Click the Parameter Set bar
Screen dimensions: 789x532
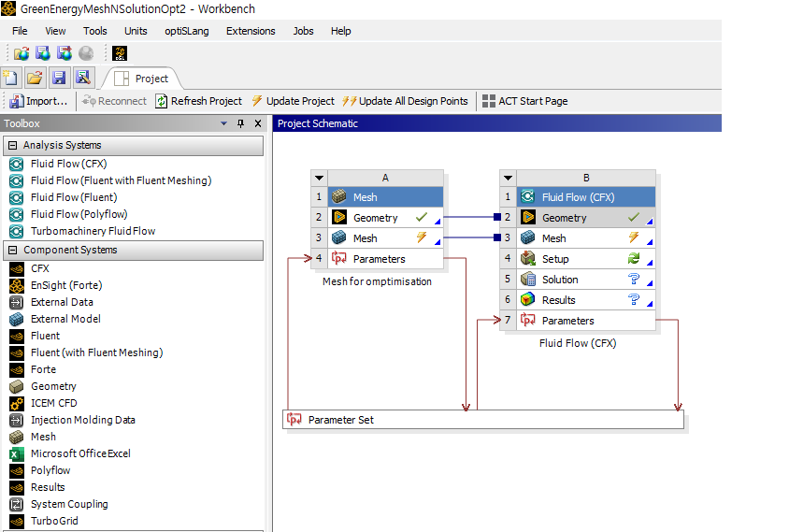pyautogui.click(x=483, y=420)
